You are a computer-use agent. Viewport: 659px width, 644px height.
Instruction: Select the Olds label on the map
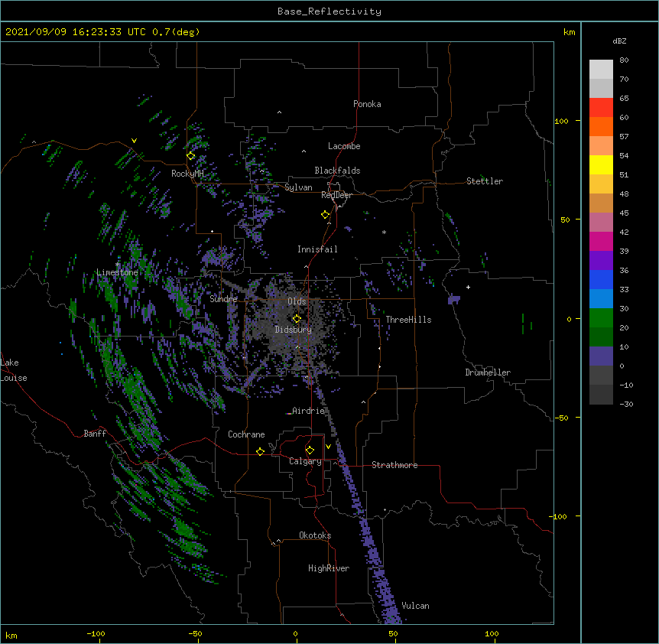coord(297,301)
